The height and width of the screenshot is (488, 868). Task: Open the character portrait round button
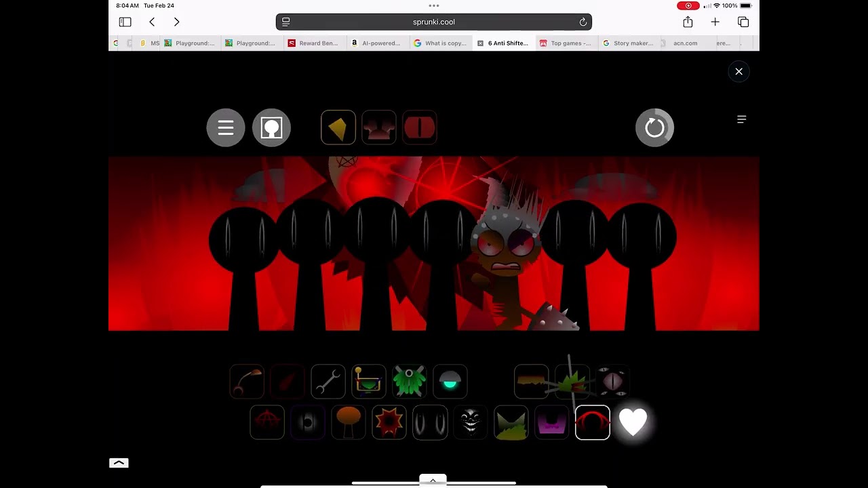(x=271, y=127)
